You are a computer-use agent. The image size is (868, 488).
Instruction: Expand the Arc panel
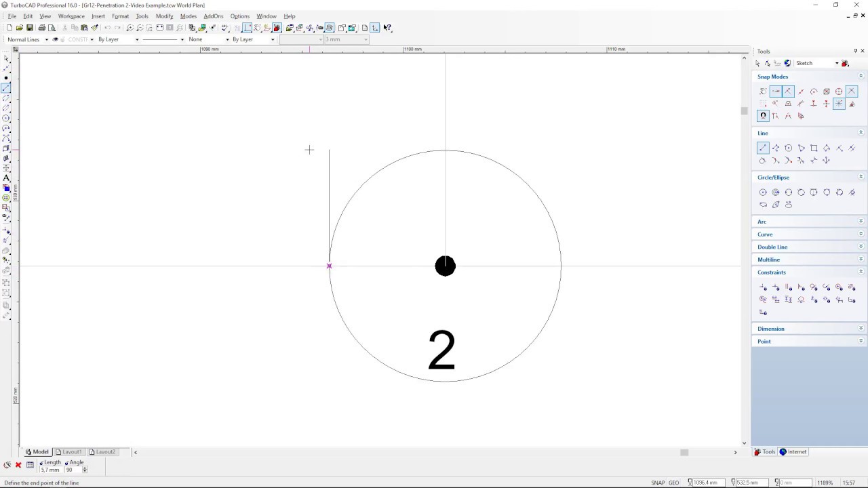click(861, 222)
